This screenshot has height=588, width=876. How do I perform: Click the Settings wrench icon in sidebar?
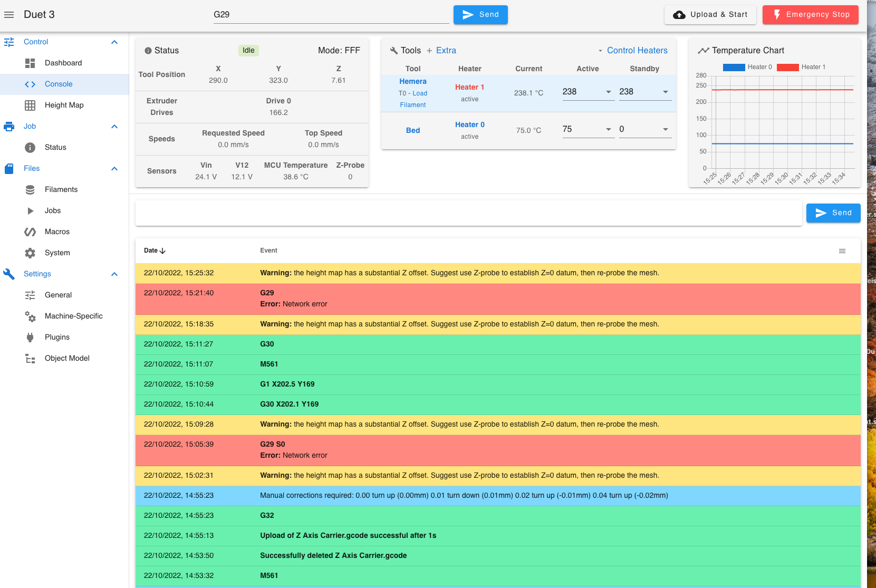pyautogui.click(x=9, y=274)
